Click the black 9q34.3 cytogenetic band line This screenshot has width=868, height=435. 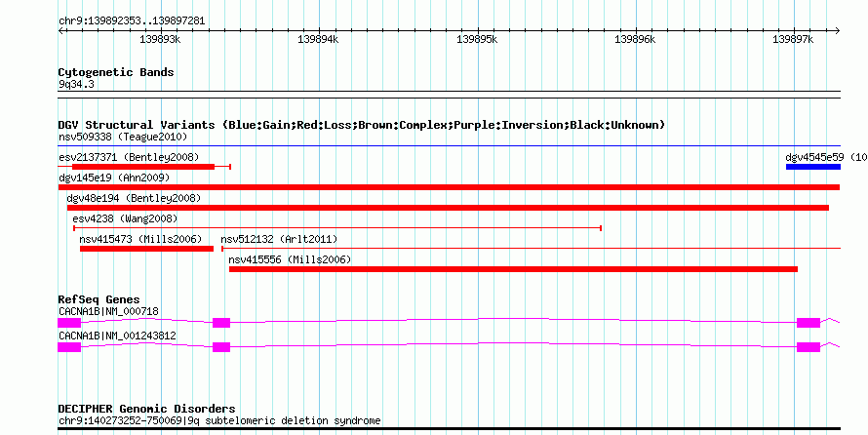(x=449, y=95)
